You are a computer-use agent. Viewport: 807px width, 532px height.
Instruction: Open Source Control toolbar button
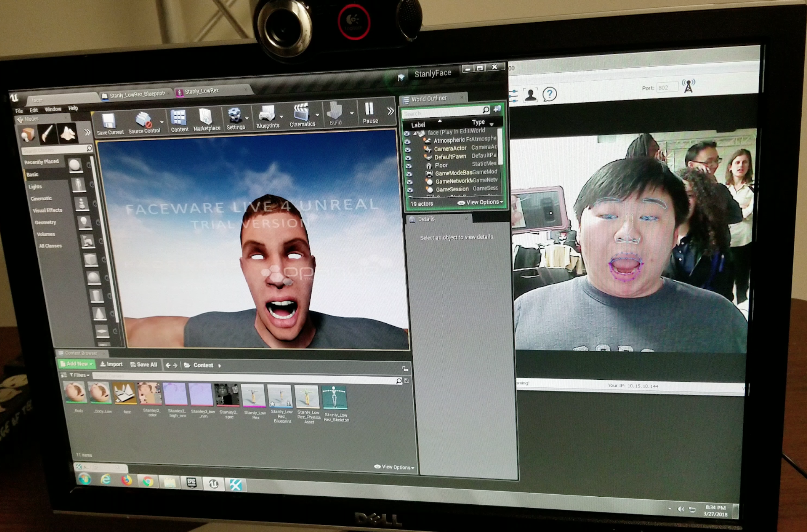(144, 123)
